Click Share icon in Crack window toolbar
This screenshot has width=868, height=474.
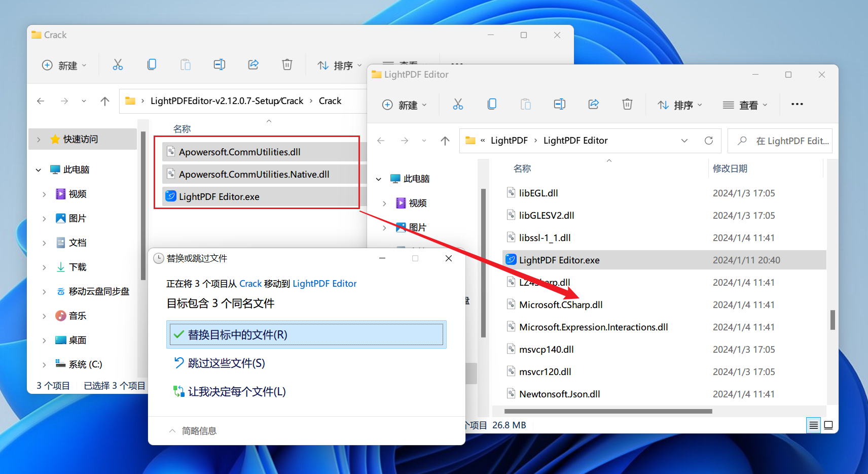254,64
